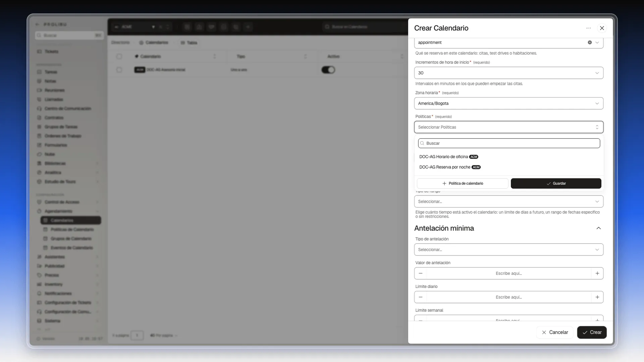Clear the appointment selection
644x362 pixels.
(589, 43)
